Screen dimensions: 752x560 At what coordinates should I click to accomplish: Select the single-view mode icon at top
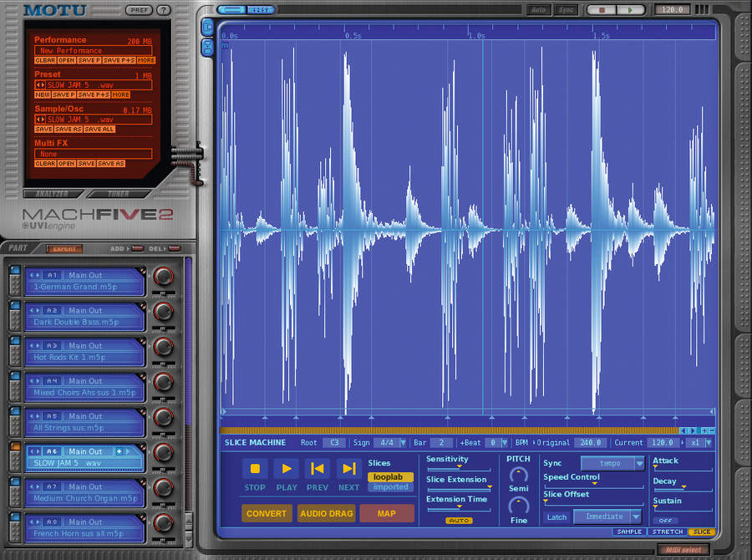coord(231,9)
